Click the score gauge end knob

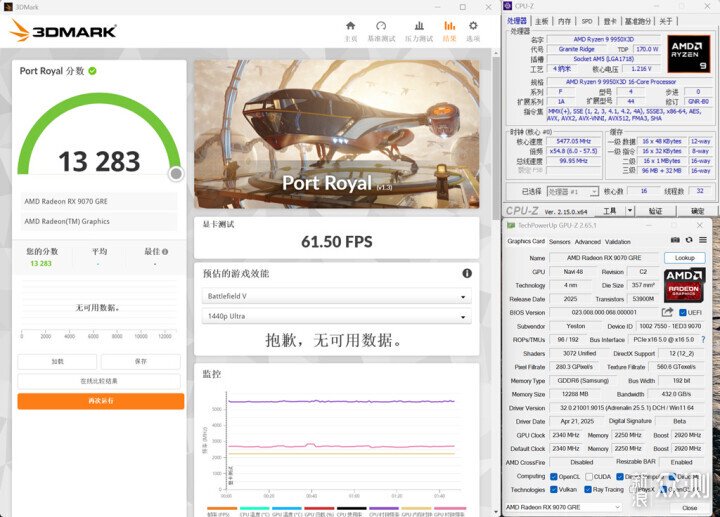tap(176, 174)
